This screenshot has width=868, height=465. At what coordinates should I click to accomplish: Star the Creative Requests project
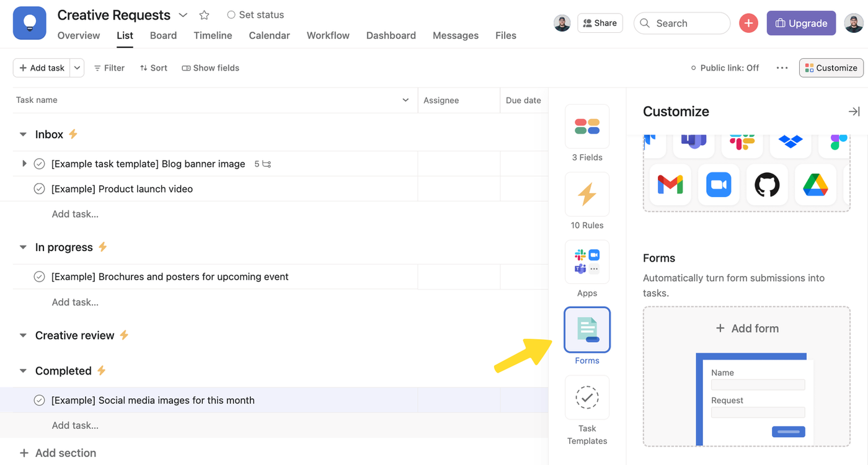204,15
